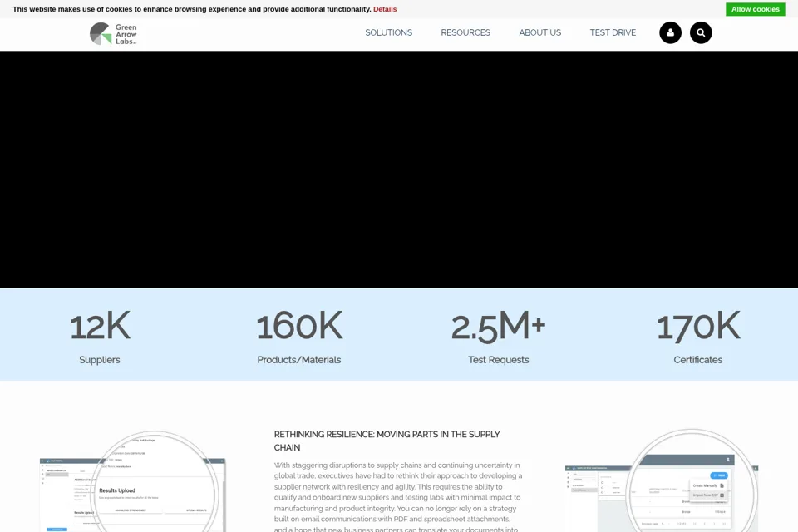Click the black hero video area
Viewport: 798px width, 532px height.
click(399, 170)
